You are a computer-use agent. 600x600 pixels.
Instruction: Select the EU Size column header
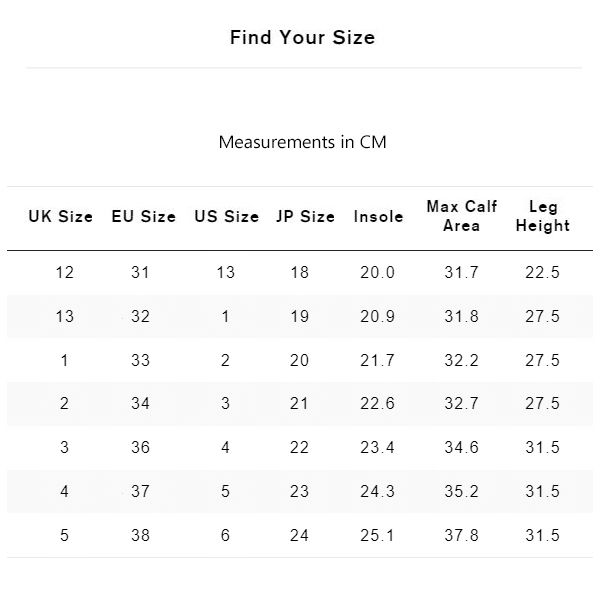[x=143, y=216]
